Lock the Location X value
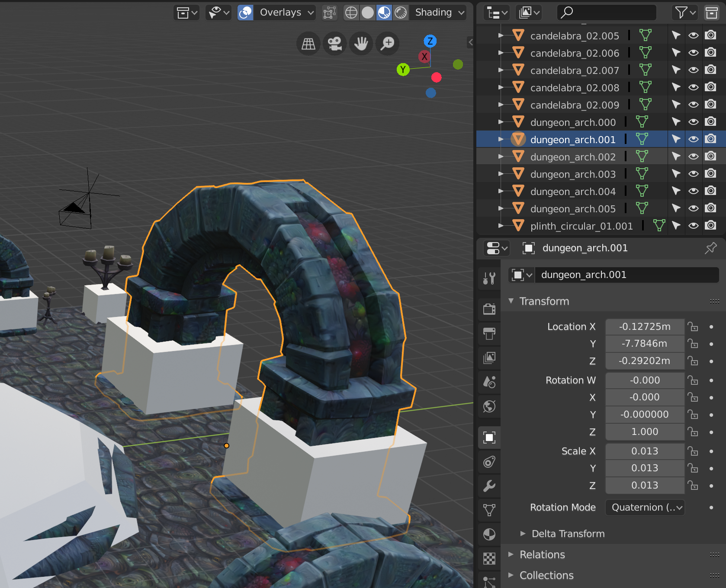 pyautogui.click(x=693, y=327)
